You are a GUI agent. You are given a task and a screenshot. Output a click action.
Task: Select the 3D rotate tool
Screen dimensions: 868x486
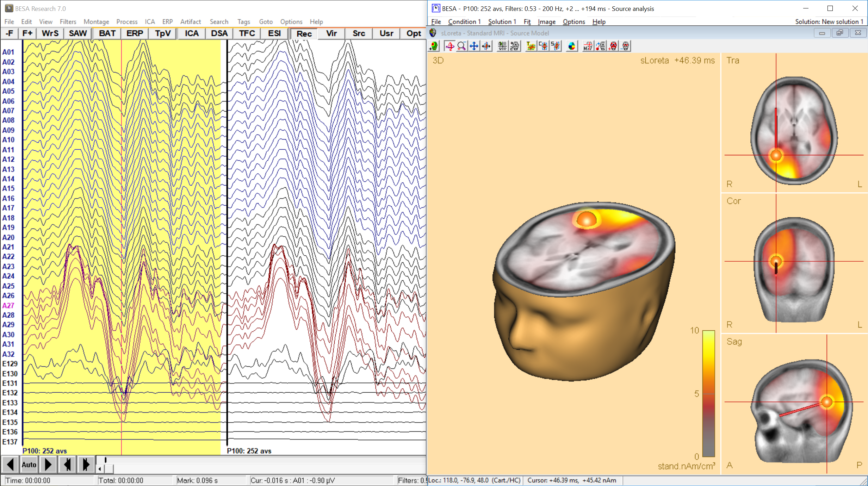pos(449,46)
